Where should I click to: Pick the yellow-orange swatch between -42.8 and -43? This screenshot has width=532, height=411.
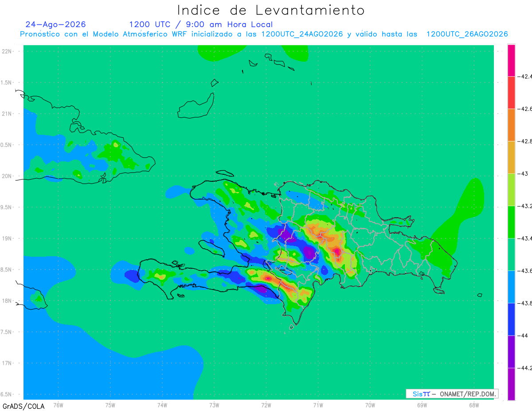(511, 157)
